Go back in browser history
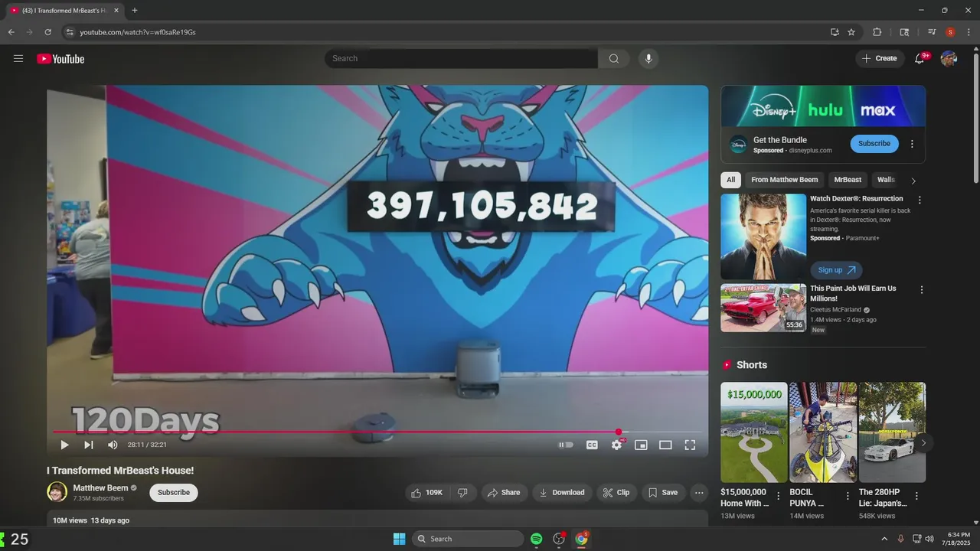This screenshot has height=551, width=980. pos(11,32)
